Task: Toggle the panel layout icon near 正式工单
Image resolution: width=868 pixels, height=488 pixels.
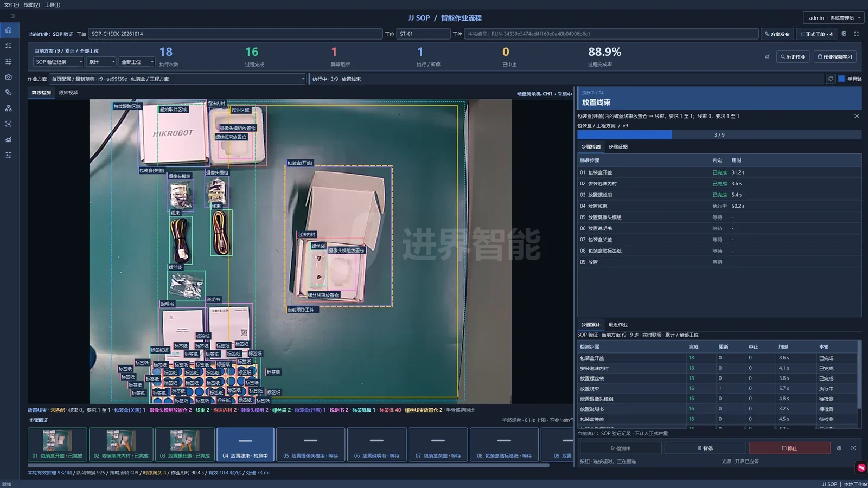Action: [844, 34]
